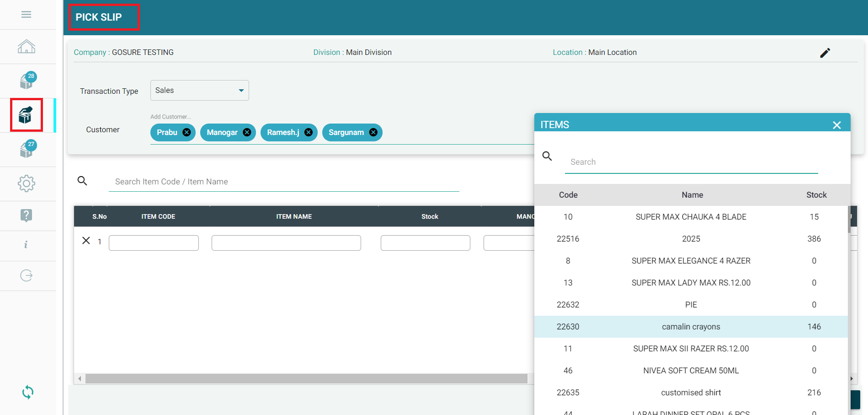Image resolution: width=868 pixels, height=415 pixels.
Task: Open the Help question mark icon
Action: click(x=27, y=215)
